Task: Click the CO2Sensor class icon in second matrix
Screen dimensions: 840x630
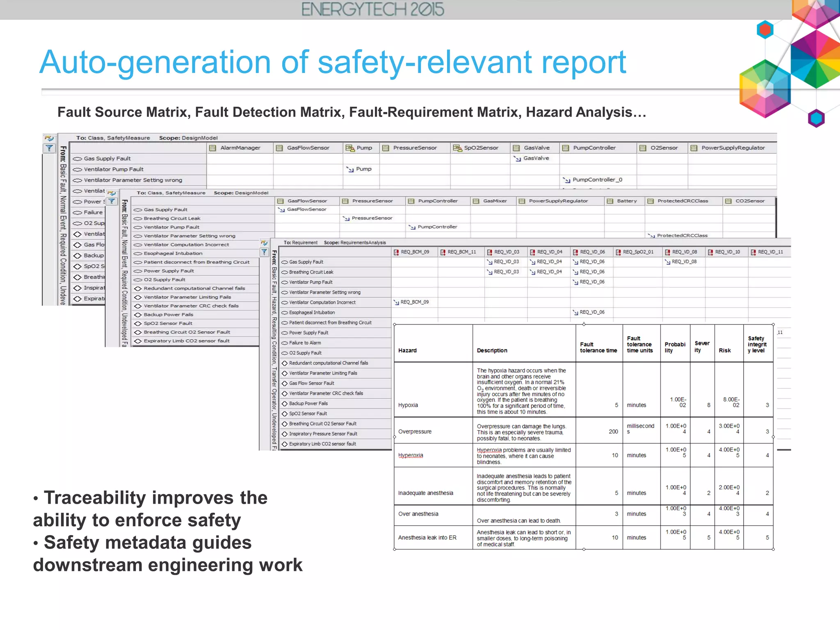Action: coord(728,201)
